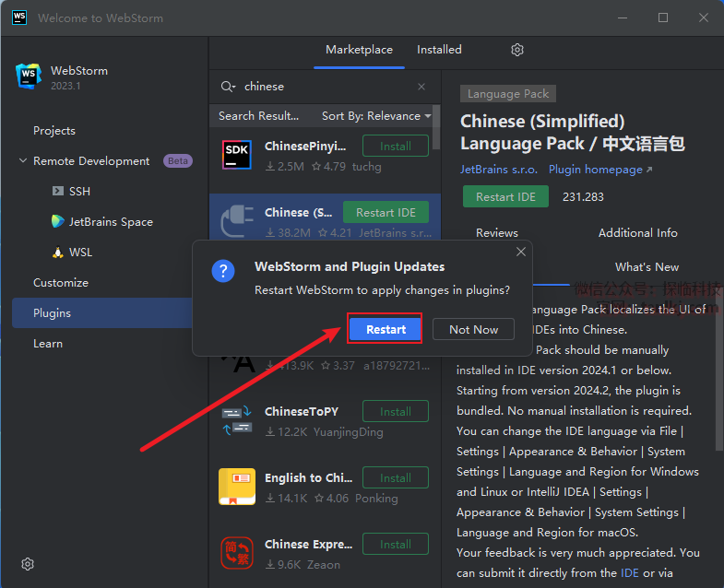Viewport: 724px width, 588px height.
Task: Switch to the Installed tab
Action: (439, 50)
